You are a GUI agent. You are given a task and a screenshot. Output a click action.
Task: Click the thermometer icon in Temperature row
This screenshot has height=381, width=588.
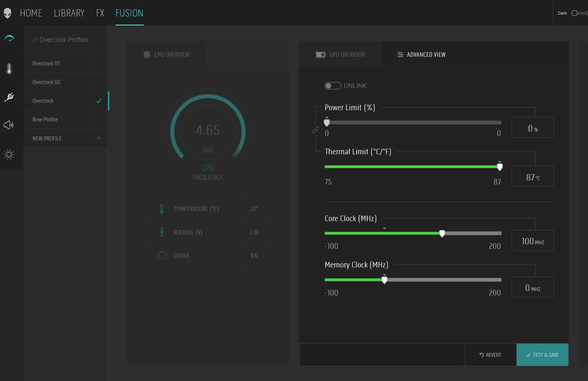[x=162, y=209]
